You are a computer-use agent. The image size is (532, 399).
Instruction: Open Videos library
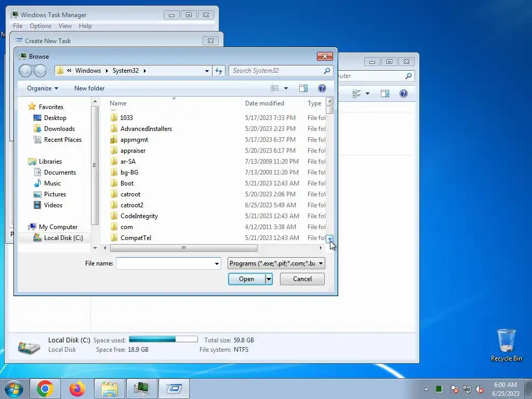pyautogui.click(x=54, y=205)
